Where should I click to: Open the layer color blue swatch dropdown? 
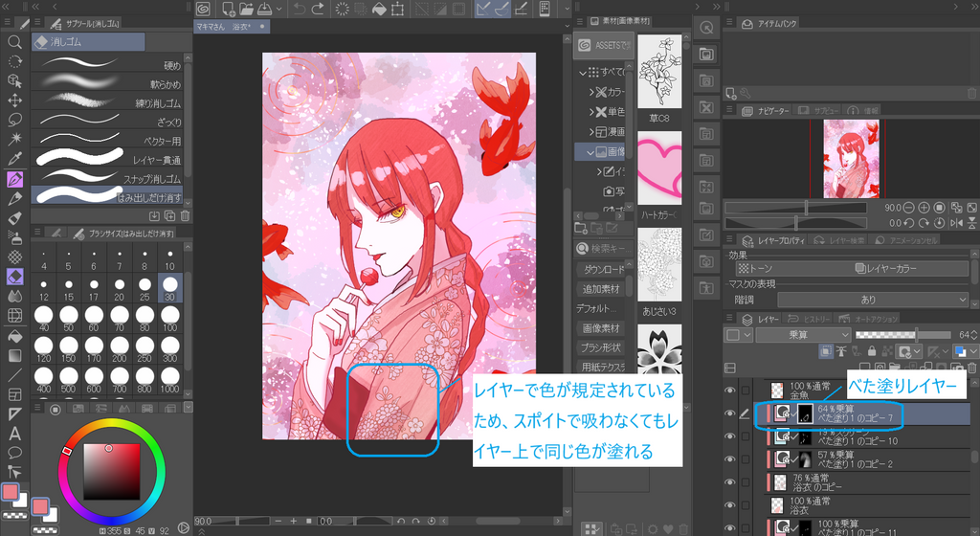tap(965, 351)
